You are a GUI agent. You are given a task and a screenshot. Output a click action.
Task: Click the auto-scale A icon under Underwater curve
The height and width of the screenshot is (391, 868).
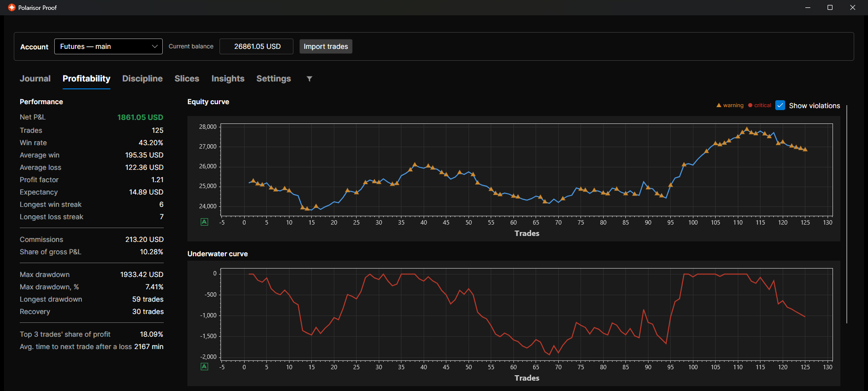click(205, 367)
